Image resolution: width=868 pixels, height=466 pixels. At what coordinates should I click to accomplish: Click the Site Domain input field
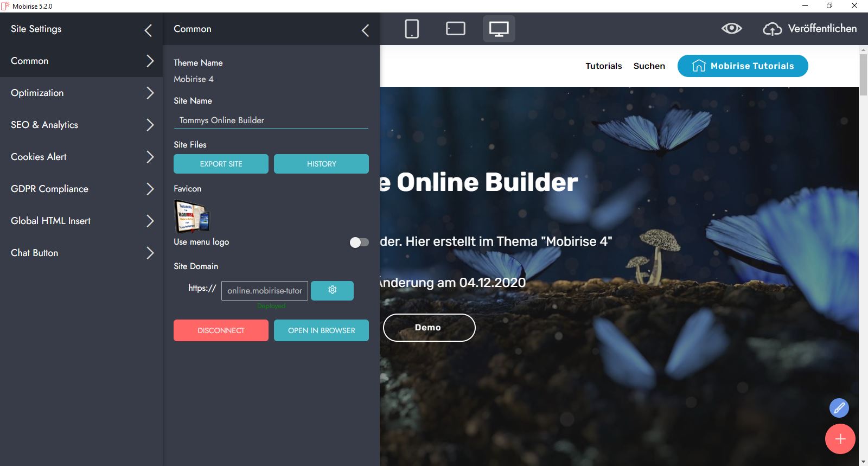pyautogui.click(x=265, y=291)
